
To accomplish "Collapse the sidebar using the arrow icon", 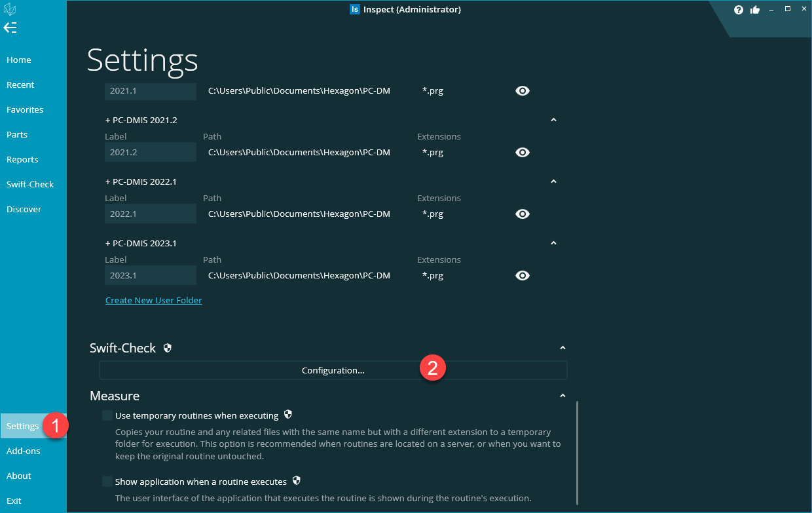I will click(x=10, y=28).
